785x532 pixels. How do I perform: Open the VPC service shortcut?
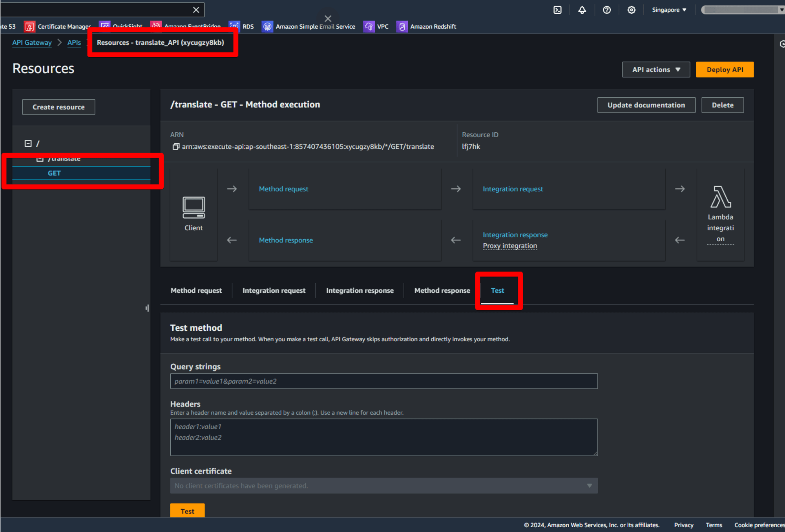coord(376,27)
